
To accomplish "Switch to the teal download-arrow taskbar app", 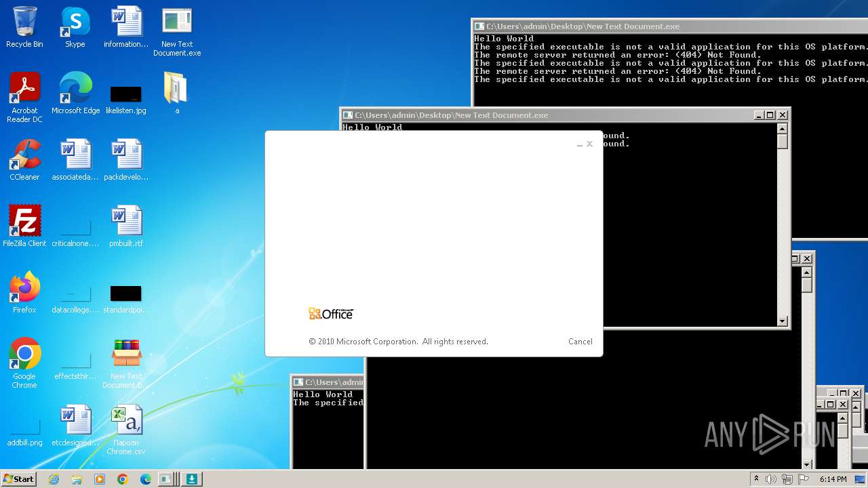I will (192, 479).
